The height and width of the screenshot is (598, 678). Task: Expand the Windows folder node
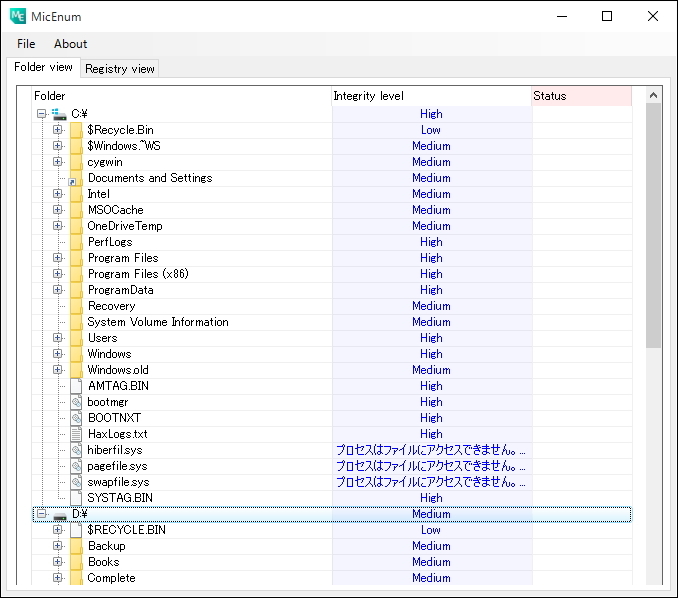coord(57,354)
